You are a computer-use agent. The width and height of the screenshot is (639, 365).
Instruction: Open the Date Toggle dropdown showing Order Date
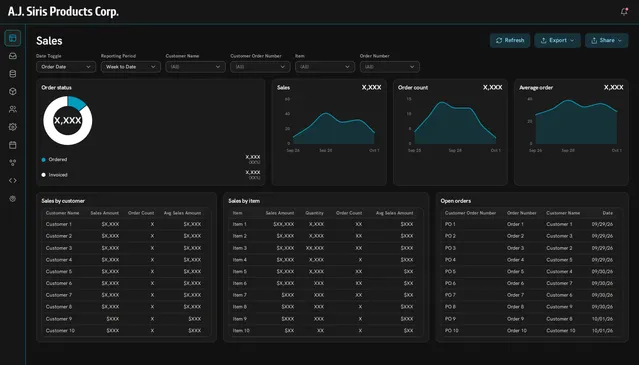pyautogui.click(x=66, y=67)
